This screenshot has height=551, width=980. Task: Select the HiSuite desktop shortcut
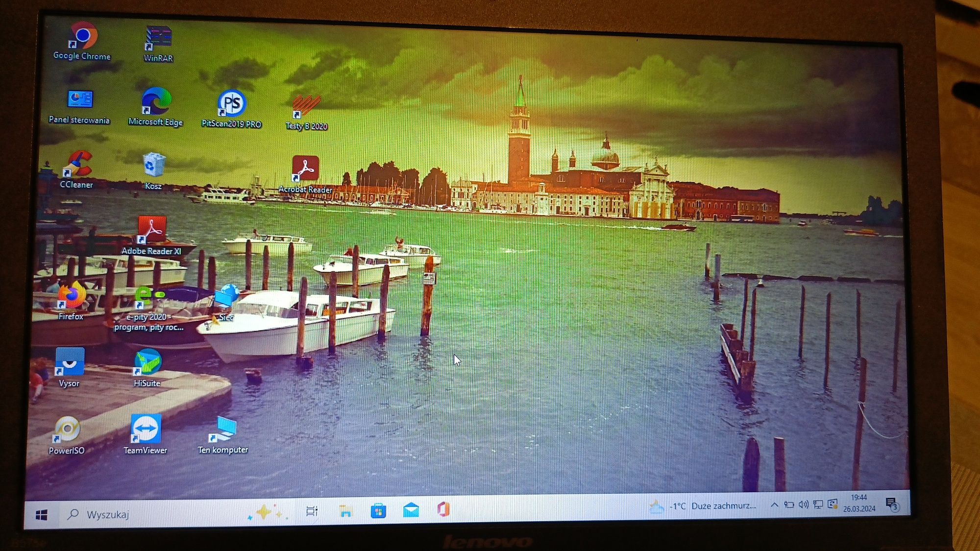pos(147,368)
